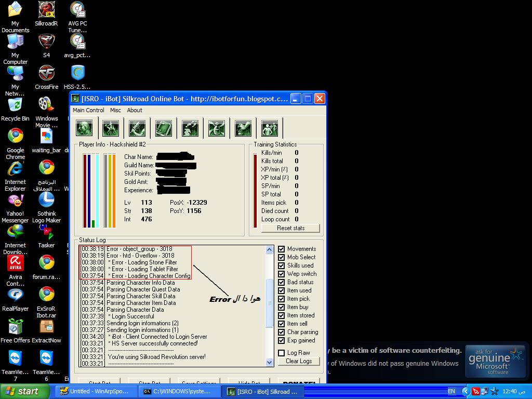Click the Clear Logs button
Viewport: 532px width, 399px height.
pos(299,361)
